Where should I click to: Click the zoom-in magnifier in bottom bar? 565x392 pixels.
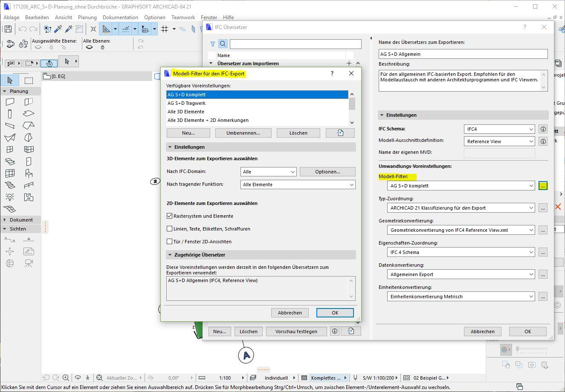tap(66, 378)
